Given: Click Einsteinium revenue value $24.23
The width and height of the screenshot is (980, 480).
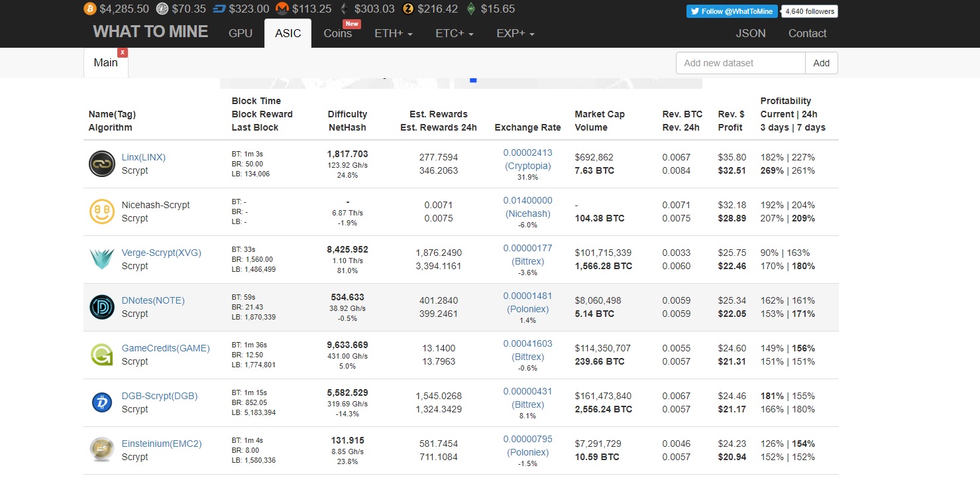Looking at the screenshot, I should point(732,444).
